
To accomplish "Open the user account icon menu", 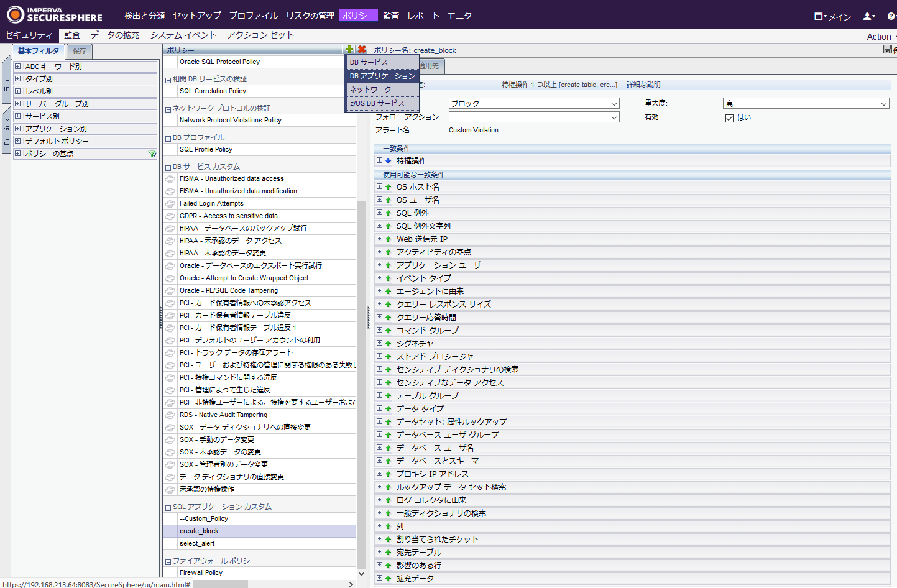I will (868, 16).
